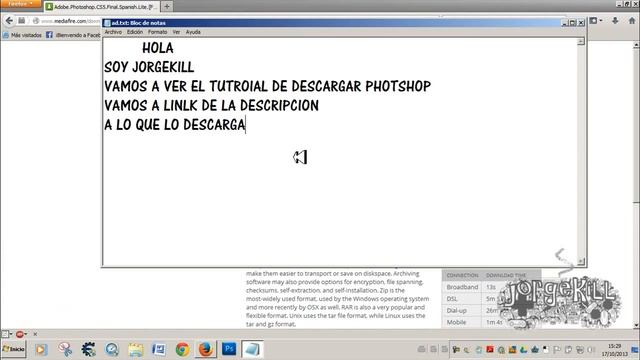The height and width of the screenshot is (360, 640).
Task: Click the Firefox downloads arrow icon
Action: pos(615,20)
